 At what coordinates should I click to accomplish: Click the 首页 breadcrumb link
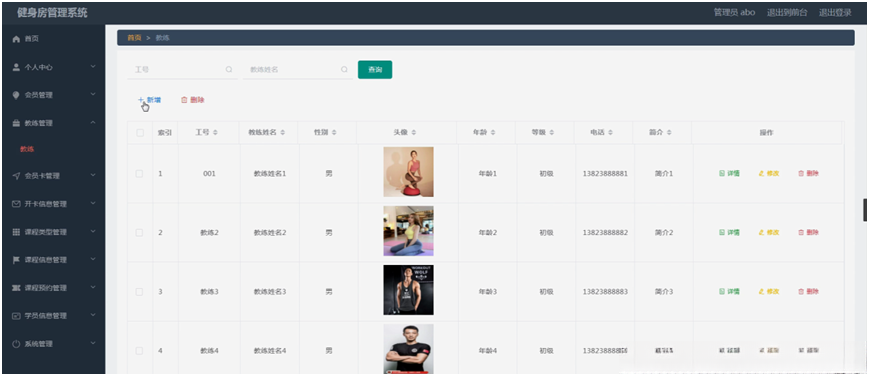coord(134,38)
